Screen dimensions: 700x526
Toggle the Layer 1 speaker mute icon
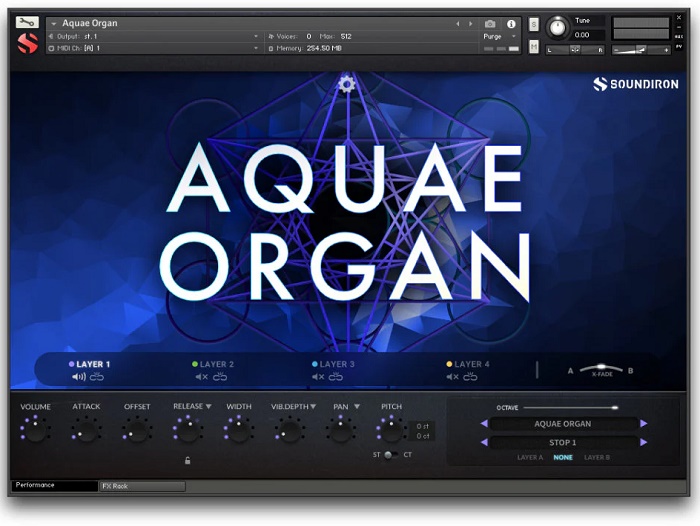pyautogui.click(x=79, y=377)
